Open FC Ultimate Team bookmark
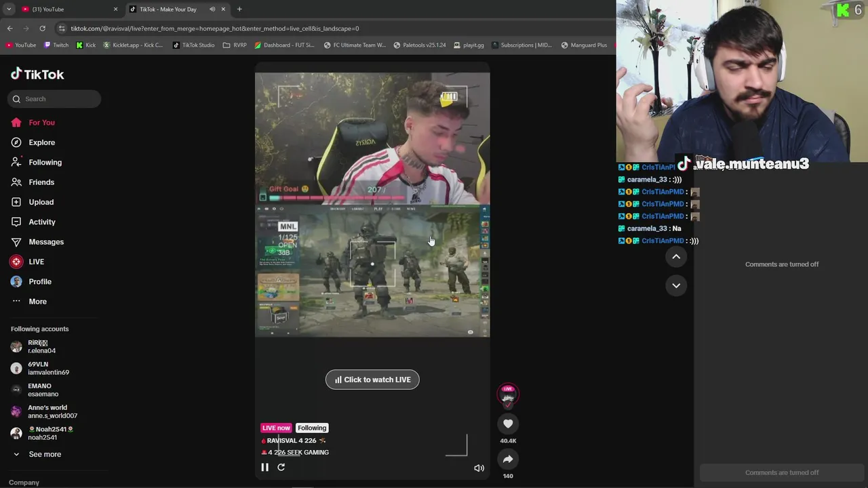The width and height of the screenshot is (868, 488). coord(355,45)
